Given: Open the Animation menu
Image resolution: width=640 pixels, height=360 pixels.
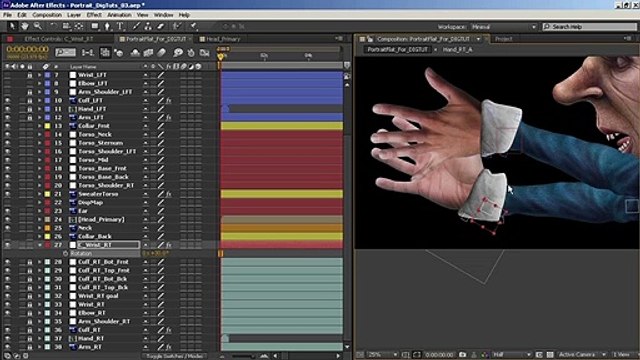Looking at the screenshot, I should tap(119, 15).
